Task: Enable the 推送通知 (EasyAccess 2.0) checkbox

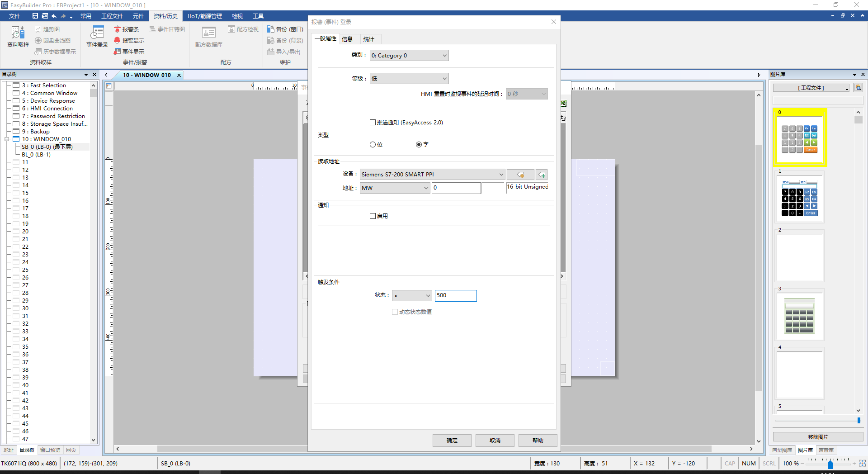Action: point(373,123)
